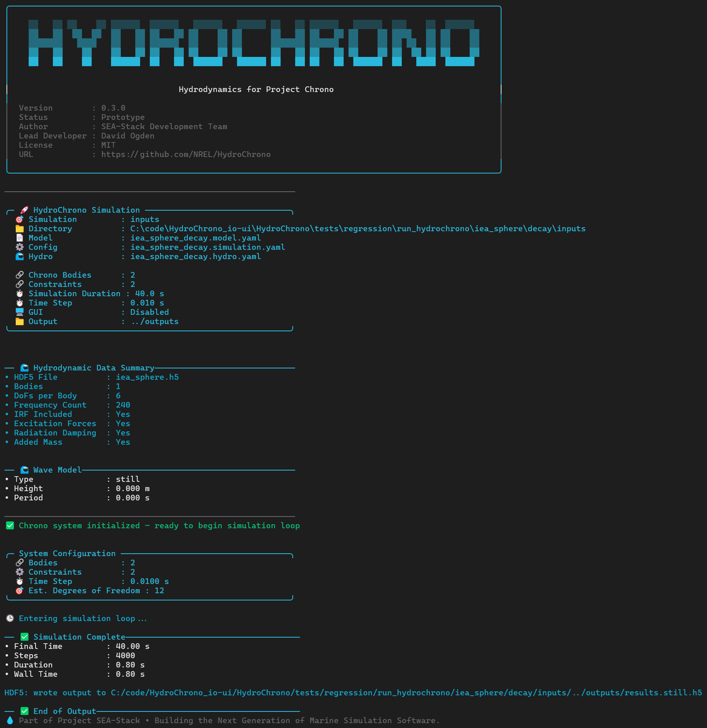The width and height of the screenshot is (707, 728).
Task: Select the gear icon next to Config
Action: point(19,247)
